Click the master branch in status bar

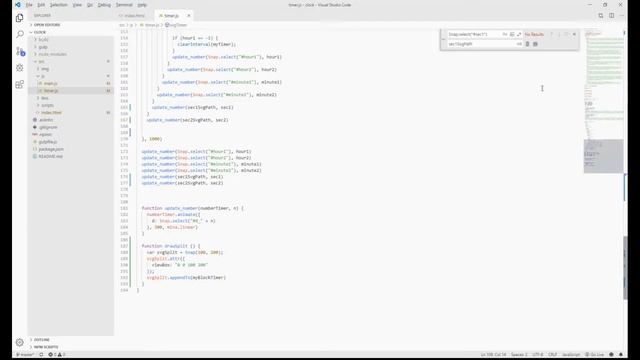coord(25,355)
